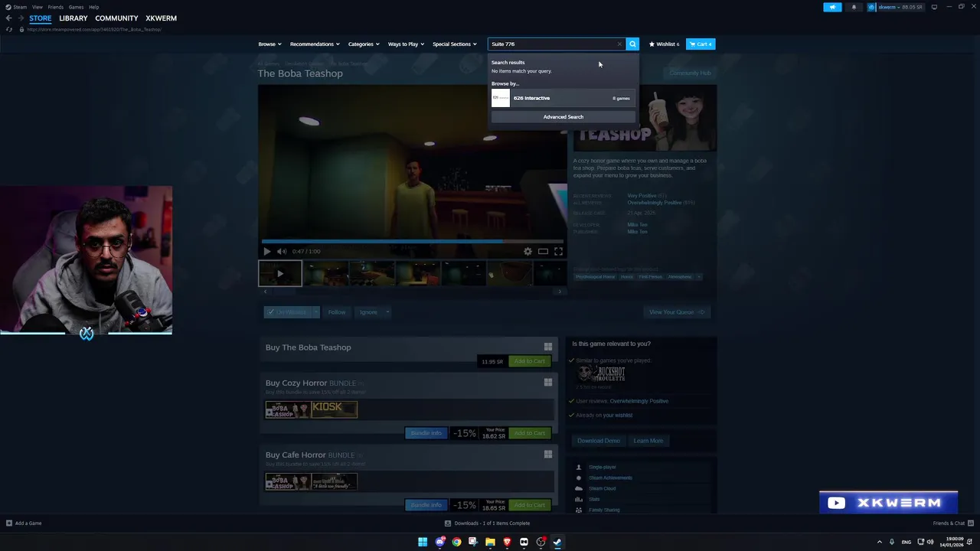The width and height of the screenshot is (980, 551).
Task: Open the Add a Game plus icon
Action: [9, 523]
